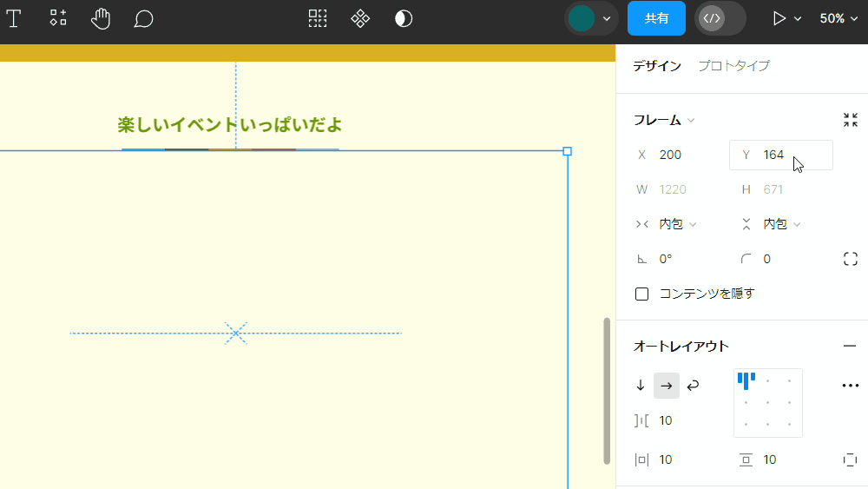Select the Comment tool
868x489 pixels.
coord(143,18)
